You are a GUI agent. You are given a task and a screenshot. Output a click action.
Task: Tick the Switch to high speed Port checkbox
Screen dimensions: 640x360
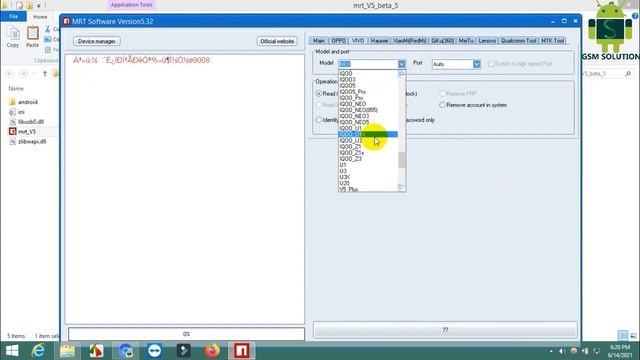(x=491, y=64)
